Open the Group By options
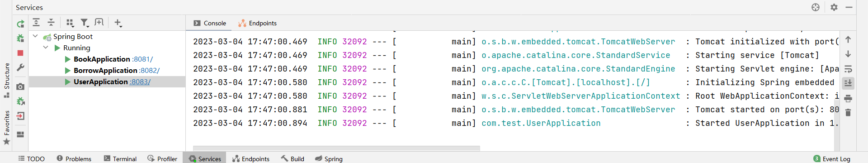This screenshot has width=868, height=163. [70, 23]
